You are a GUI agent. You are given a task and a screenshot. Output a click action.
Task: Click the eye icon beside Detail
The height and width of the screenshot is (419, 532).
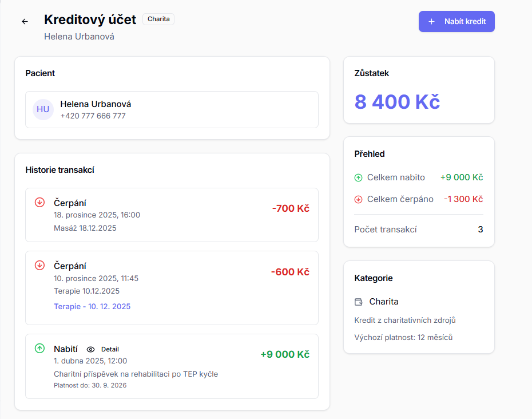[x=90, y=349]
